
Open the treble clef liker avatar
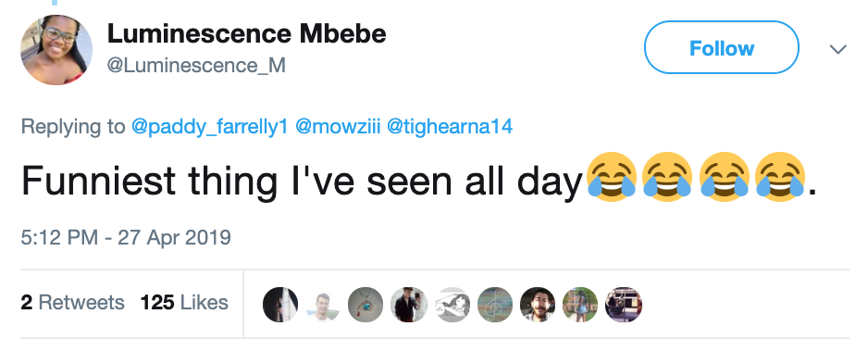coord(494,305)
